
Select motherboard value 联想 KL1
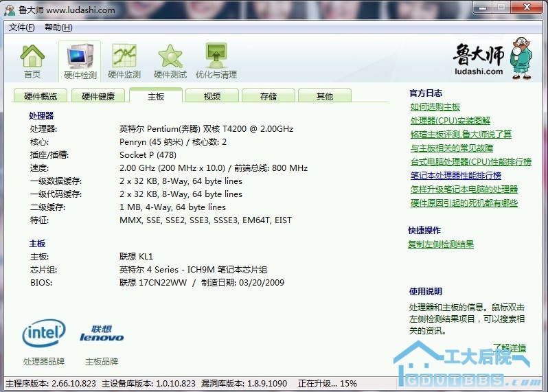[x=136, y=257]
